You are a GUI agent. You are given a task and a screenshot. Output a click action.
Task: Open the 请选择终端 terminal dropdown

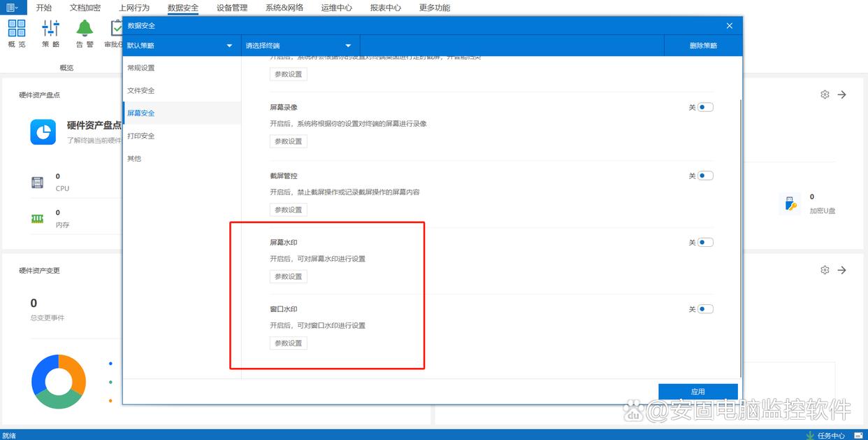pyautogui.click(x=301, y=45)
